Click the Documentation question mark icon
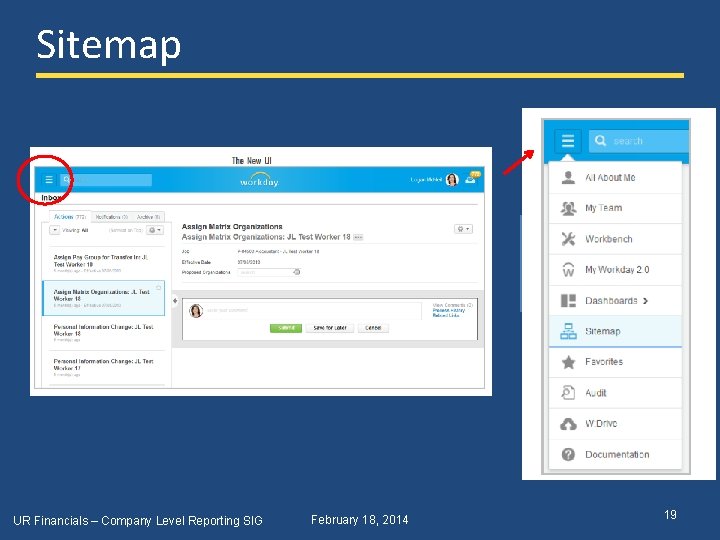 click(x=568, y=454)
